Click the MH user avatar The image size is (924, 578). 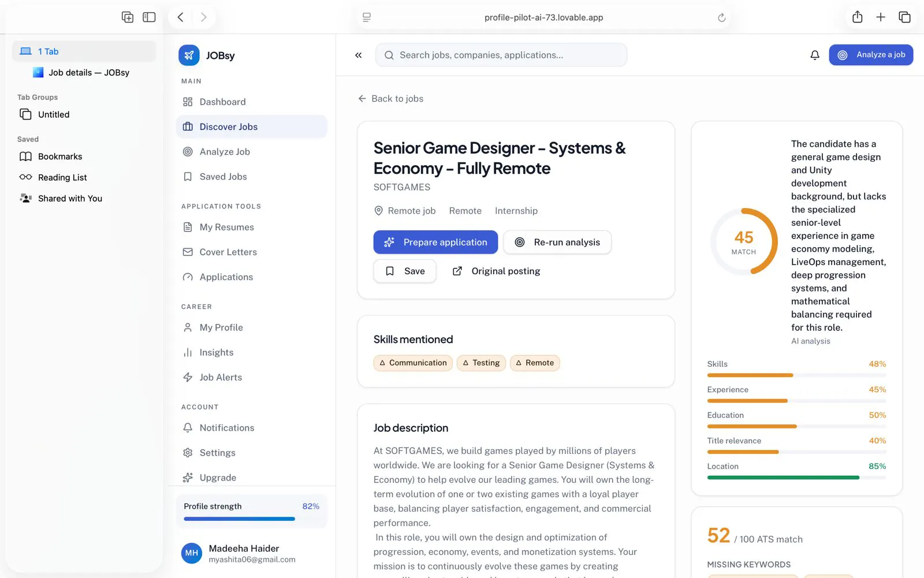[x=192, y=553]
